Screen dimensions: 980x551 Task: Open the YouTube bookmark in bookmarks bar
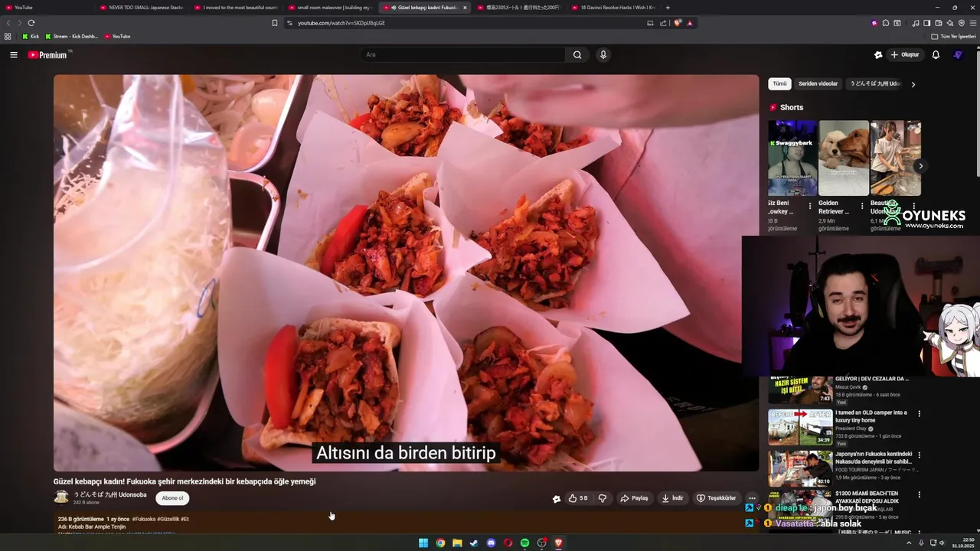117,36
